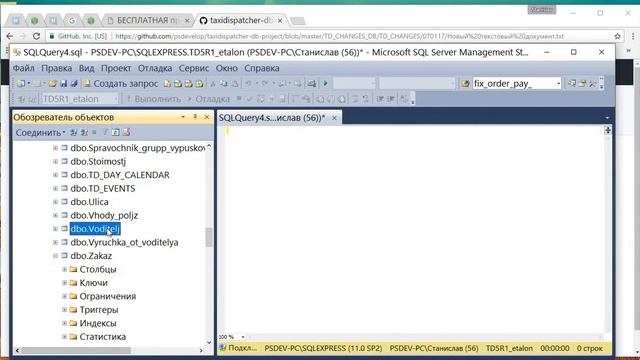Click the Paste icon in toolbar
The image size is (640, 360).
point(235,84)
